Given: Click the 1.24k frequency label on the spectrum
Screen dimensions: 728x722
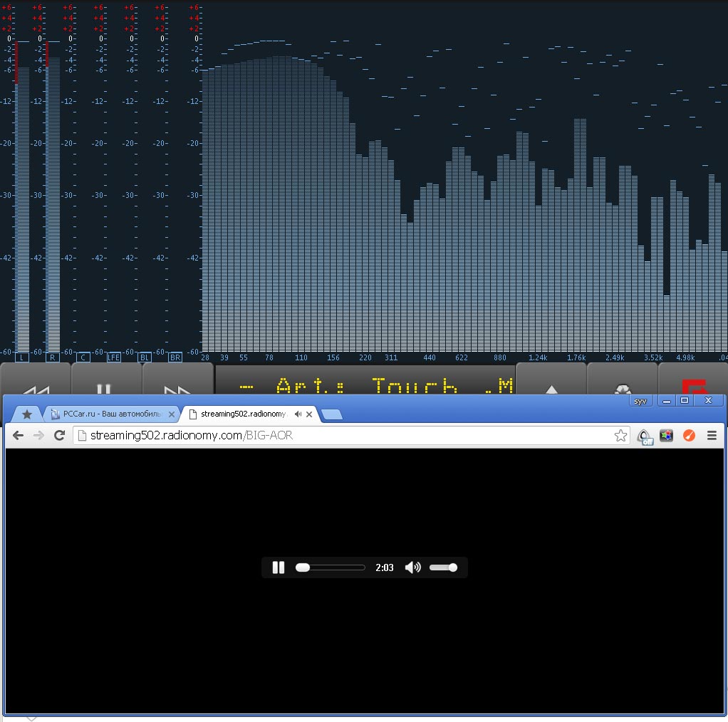Looking at the screenshot, I should [x=538, y=357].
